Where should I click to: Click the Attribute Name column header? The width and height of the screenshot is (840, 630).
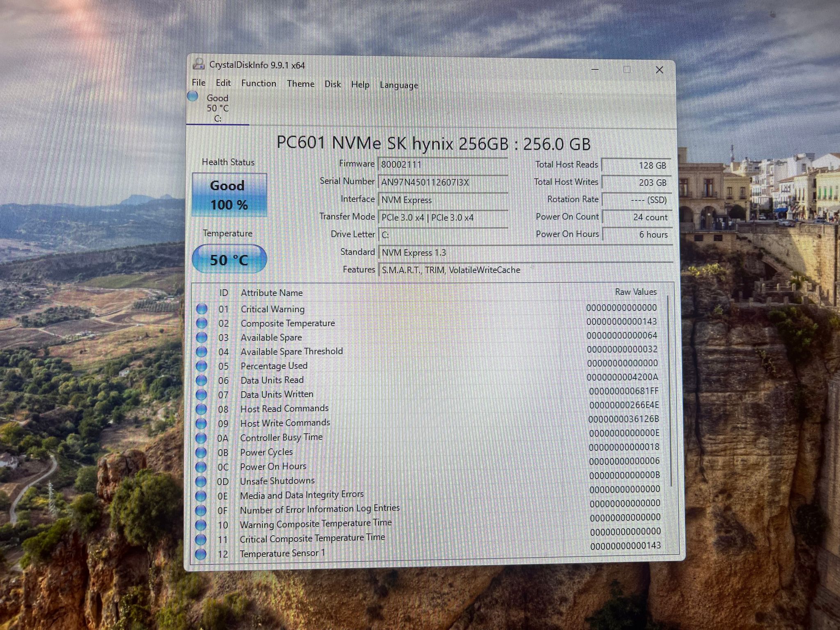tap(272, 293)
